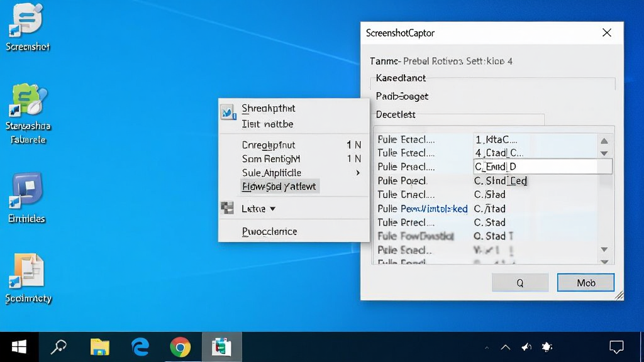
Task: Open the taskbar search magnifier
Action: [x=58, y=347]
